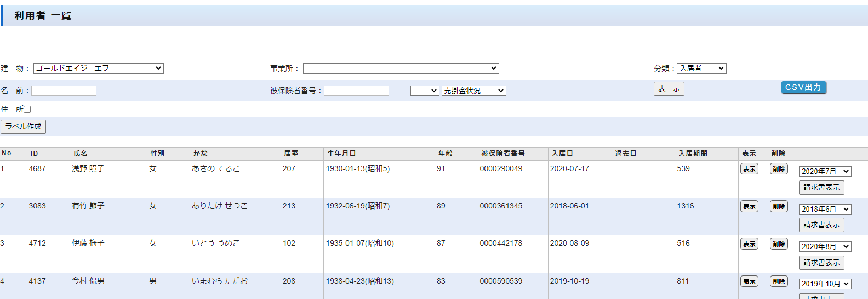Viewport: 868px width, 299px height.
Task: Click the CSV出力 export button
Action: (x=803, y=88)
